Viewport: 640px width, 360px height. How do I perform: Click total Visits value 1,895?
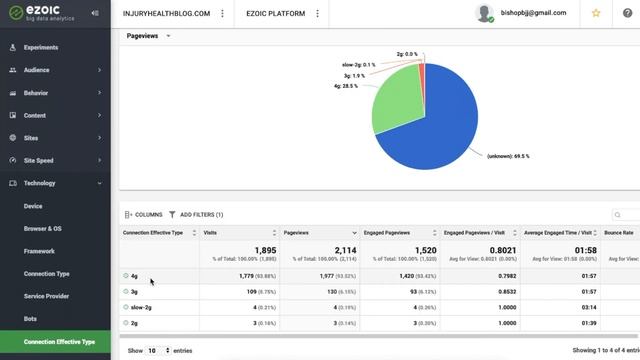[x=265, y=250]
